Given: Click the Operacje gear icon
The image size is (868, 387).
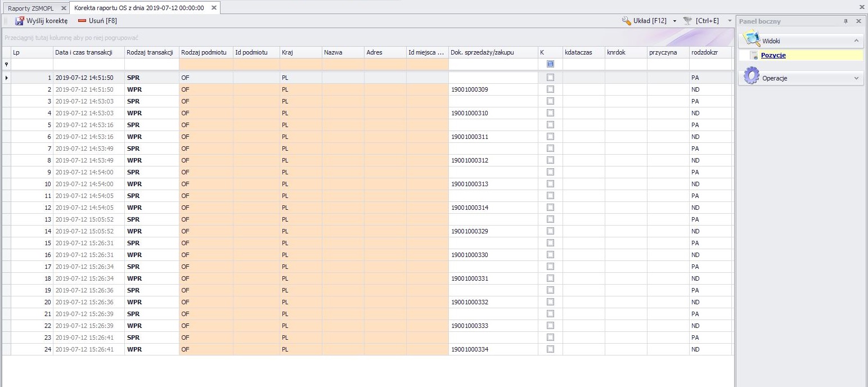Looking at the screenshot, I should click(x=751, y=76).
